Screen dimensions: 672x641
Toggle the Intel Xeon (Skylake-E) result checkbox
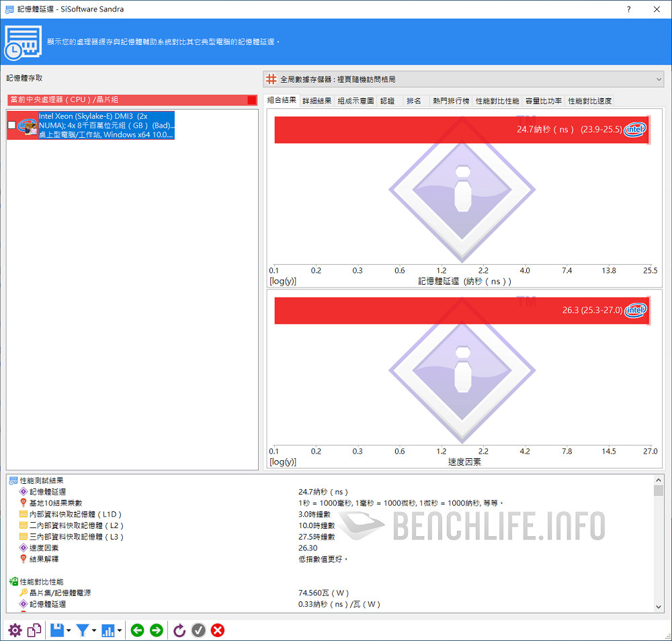(11, 125)
